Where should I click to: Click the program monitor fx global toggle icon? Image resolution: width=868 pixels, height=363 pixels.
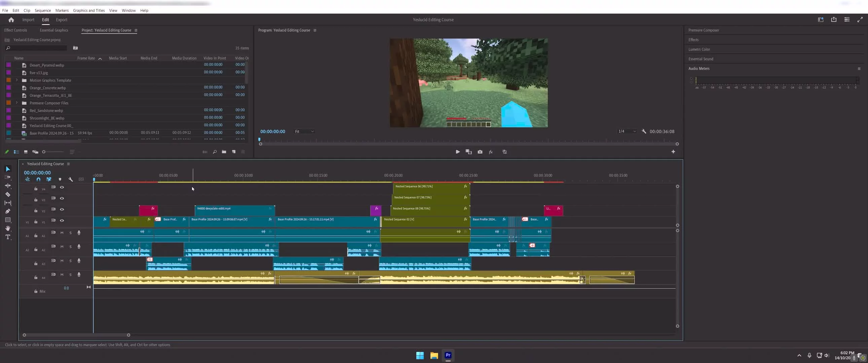click(x=491, y=152)
